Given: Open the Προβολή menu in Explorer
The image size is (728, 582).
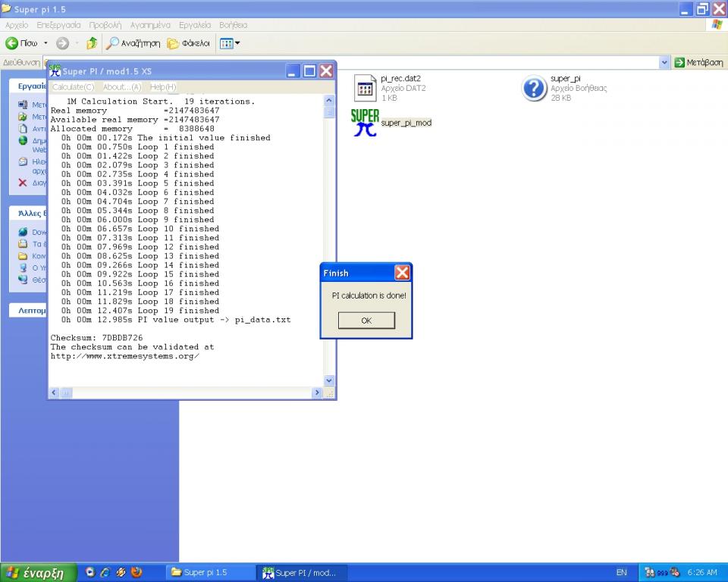Looking at the screenshot, I should coord(105,25).
